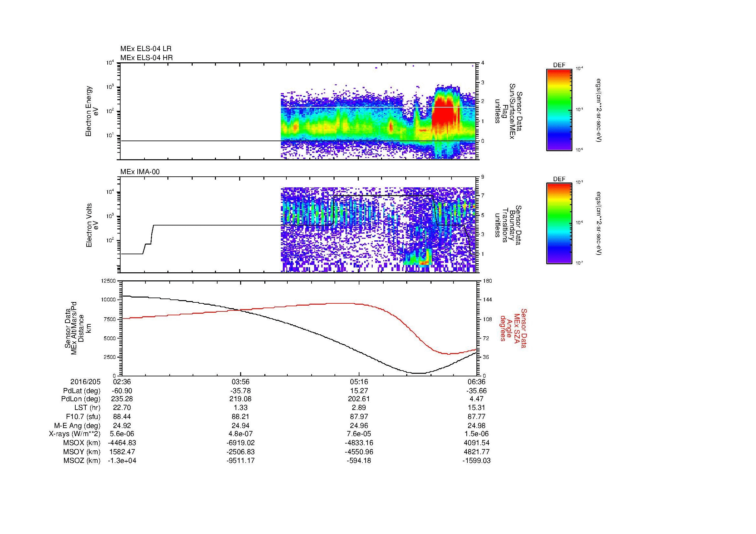
Task: Click the altitude curve minimum near periapsis
Action: [x=419, y=373]
